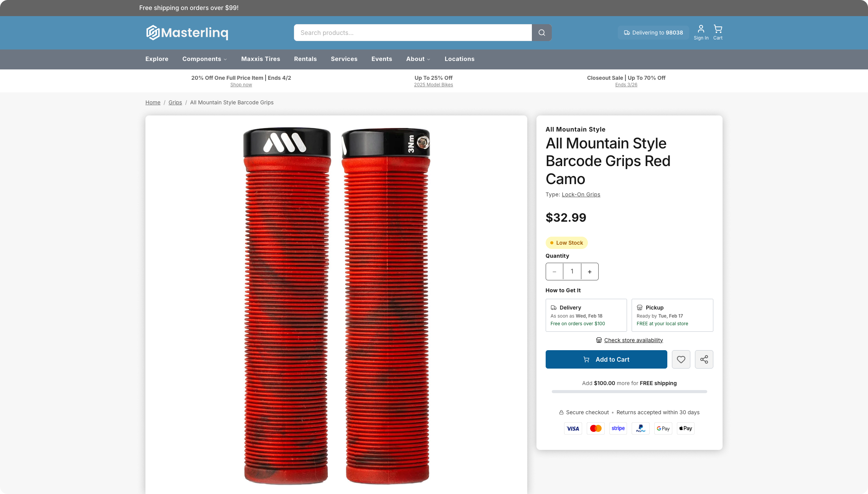
Task: Change the Delivering to 98038 location
Action: click(x=653, y=33)
